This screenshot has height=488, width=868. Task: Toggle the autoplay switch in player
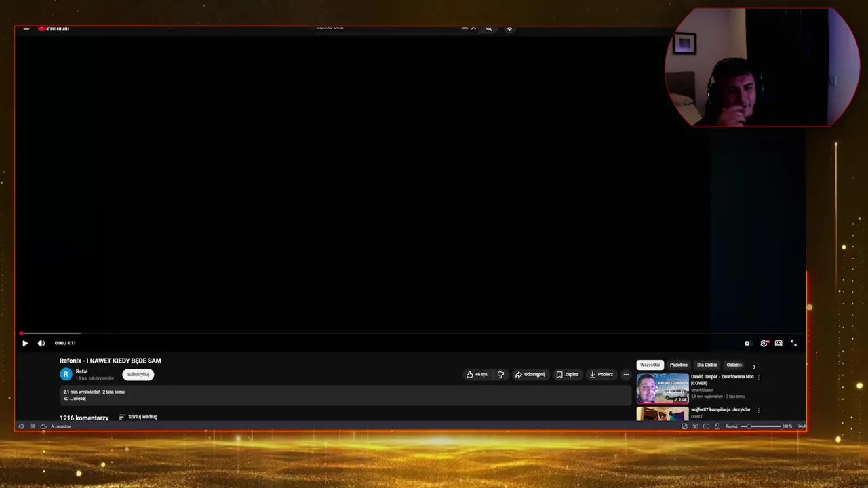pos(747,343)
